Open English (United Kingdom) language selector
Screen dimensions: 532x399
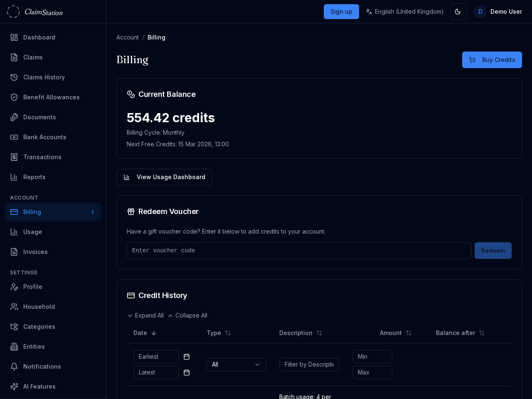(x=405, y=12)
